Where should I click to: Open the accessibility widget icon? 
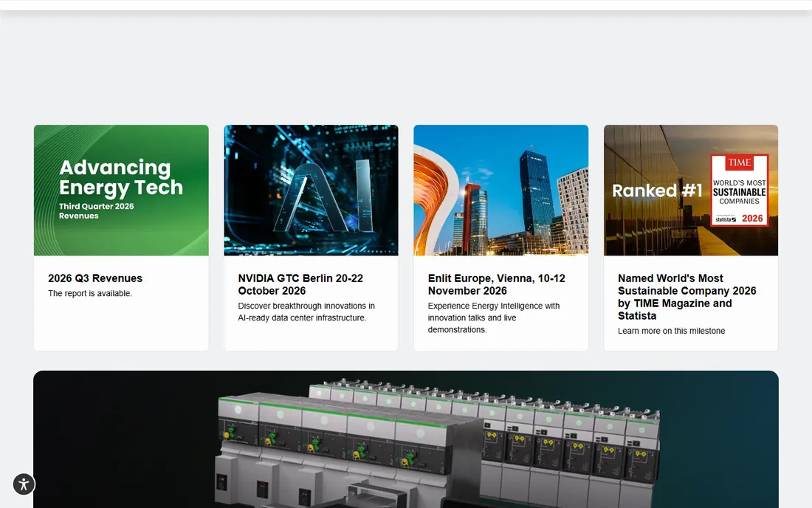[x=24, y=484]
